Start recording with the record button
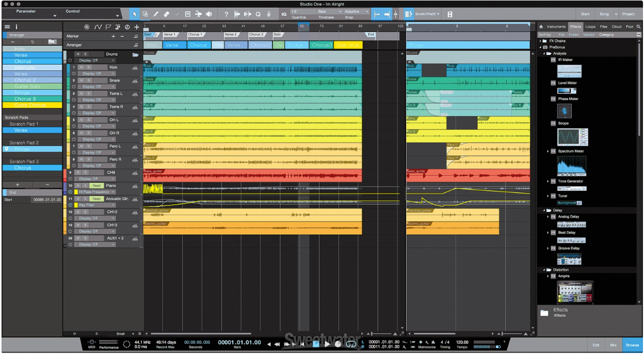Image resolution: width=644 pixels, height=354 pixels. [x=338, y=344]
